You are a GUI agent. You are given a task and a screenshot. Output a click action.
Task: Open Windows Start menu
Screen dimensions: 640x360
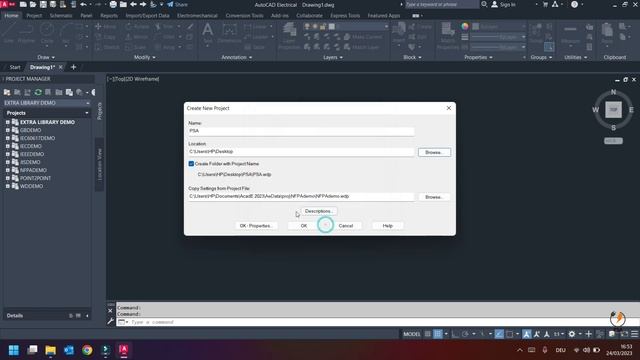click(x=13, y=350)
